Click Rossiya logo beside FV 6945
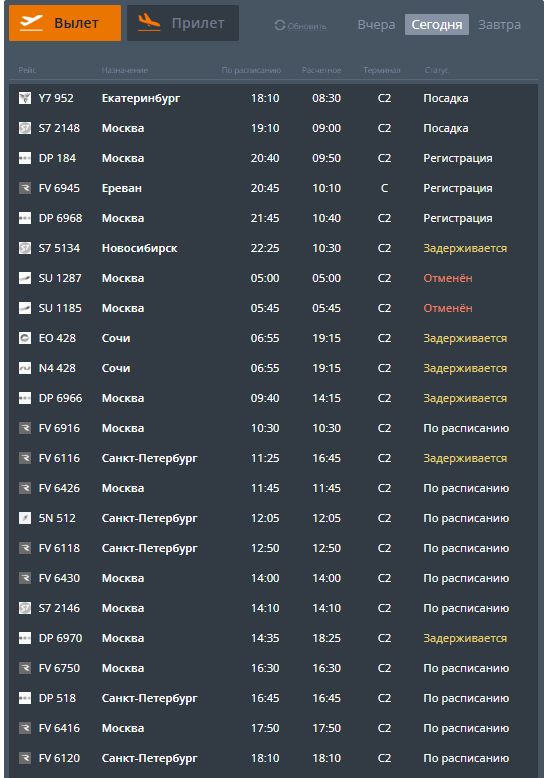This screenshot has height=778, width=546. coord(25,188)
